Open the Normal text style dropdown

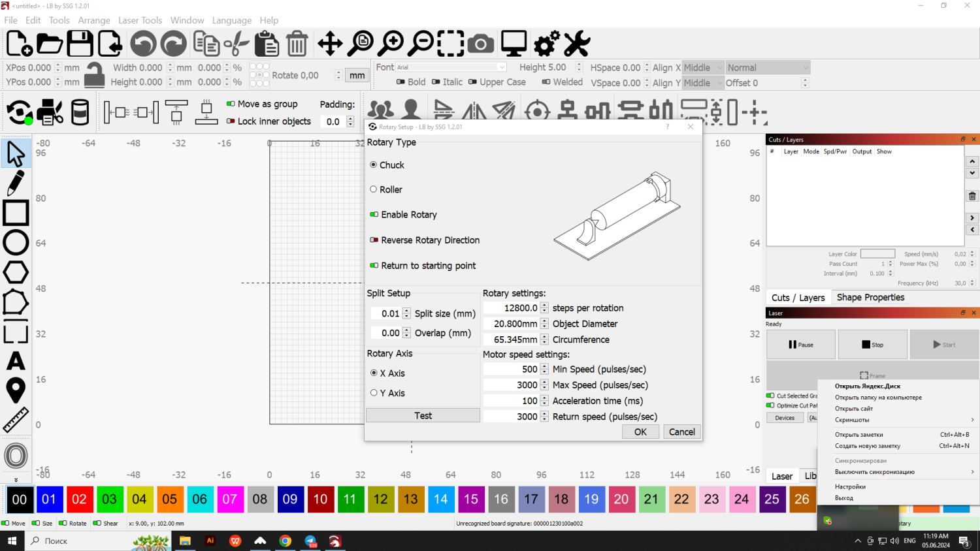(768, 67)
